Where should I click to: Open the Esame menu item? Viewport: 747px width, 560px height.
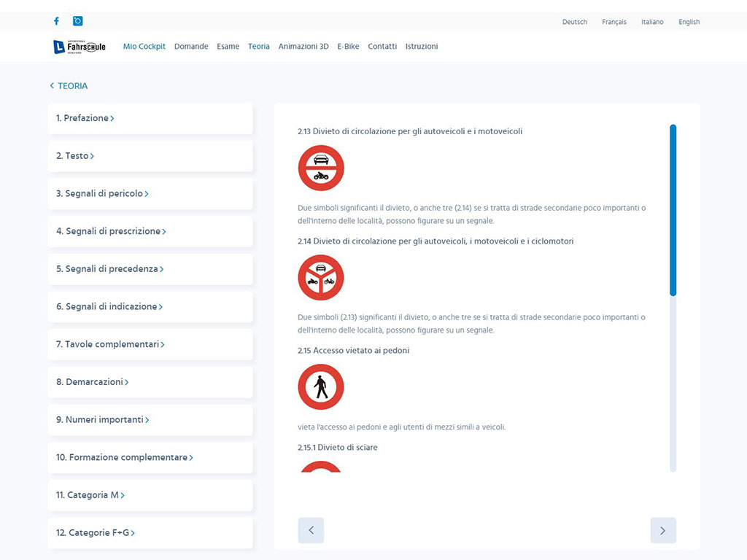click(228, 47)
